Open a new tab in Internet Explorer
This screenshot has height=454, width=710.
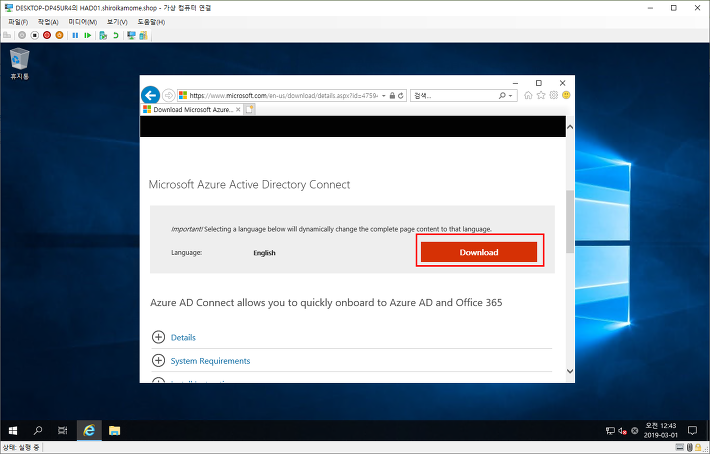coord(249,110)
